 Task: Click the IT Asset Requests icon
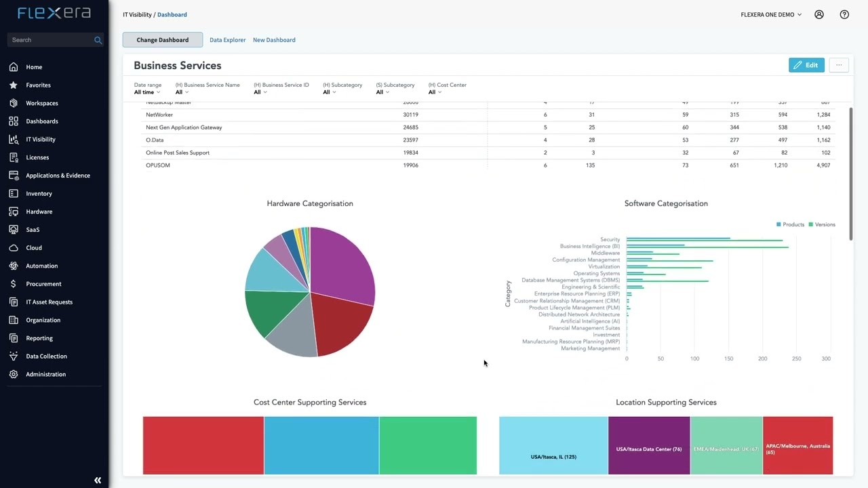click(x=14, y=302)
